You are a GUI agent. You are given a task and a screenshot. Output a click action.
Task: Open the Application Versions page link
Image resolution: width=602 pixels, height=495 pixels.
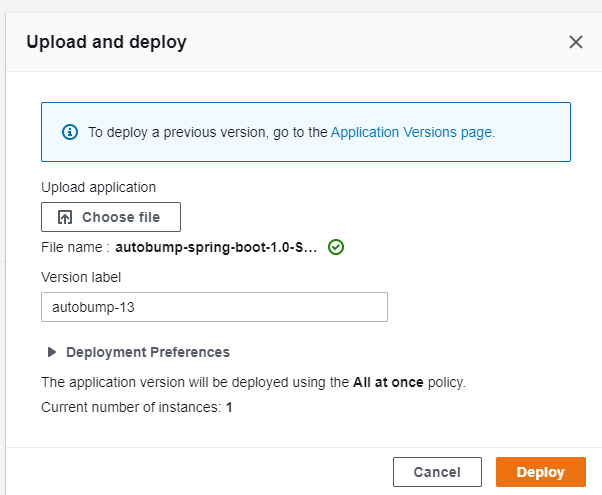(x=411, y=132)
